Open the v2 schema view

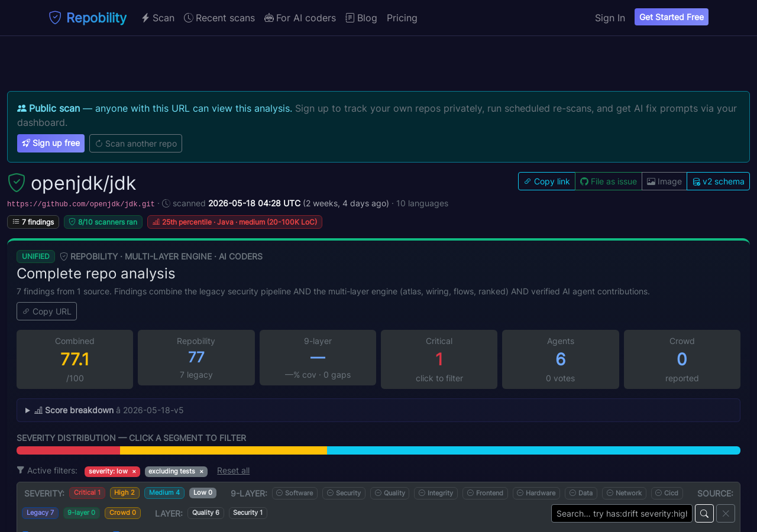tap(718, 181)
